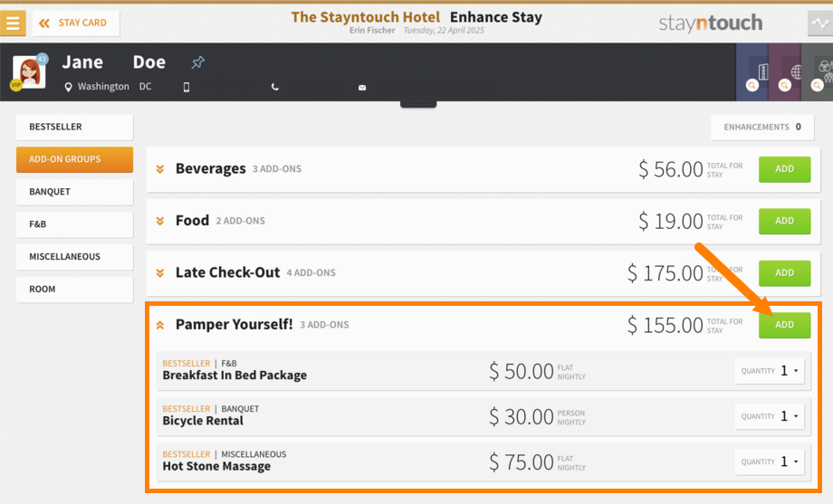Add the Late Check-Out group
833x504 pixels.
(785, 273)
